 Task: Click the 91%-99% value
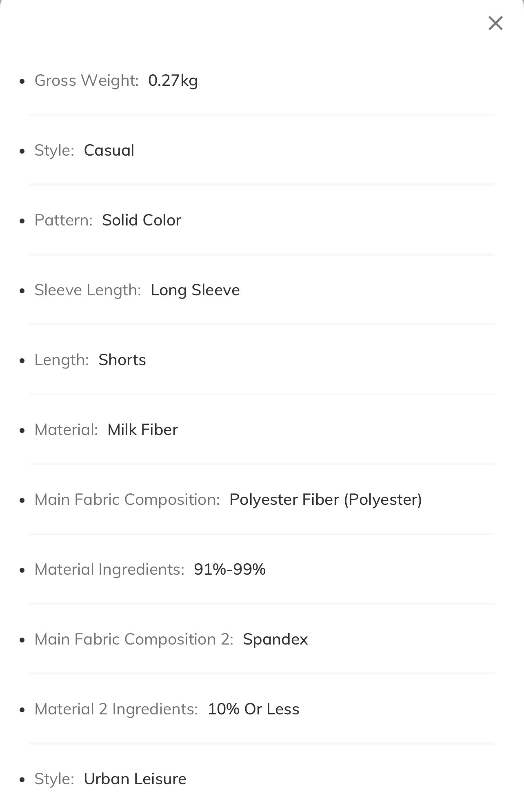pos(230,569)
